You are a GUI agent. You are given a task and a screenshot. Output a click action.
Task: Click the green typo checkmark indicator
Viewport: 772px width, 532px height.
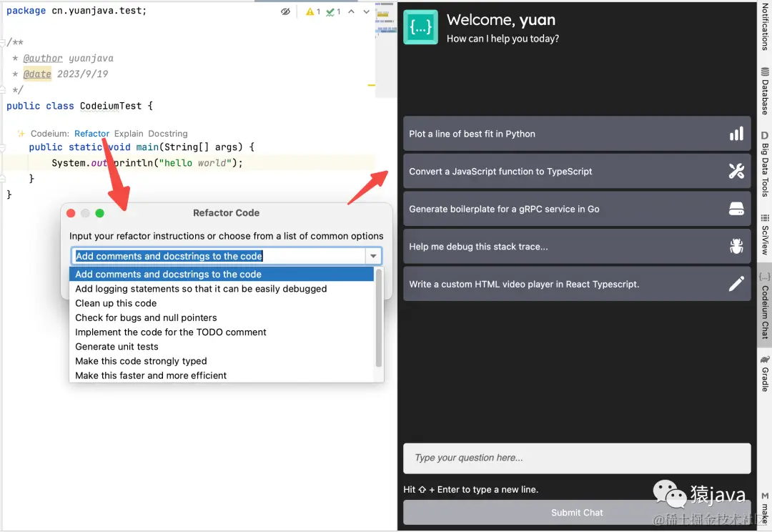pos(330,11)
